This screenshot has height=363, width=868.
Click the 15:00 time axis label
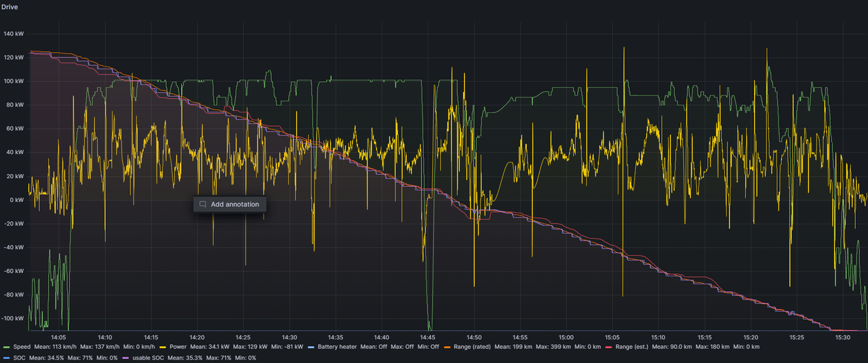(x=566, y=337)
